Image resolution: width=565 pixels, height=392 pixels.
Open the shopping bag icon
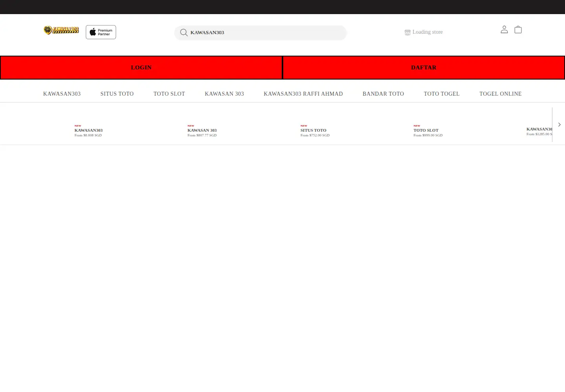coord(518,30)
